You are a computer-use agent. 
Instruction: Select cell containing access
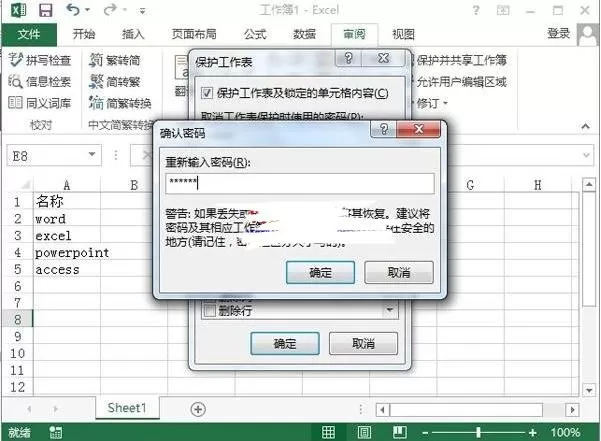coord(67,269)
